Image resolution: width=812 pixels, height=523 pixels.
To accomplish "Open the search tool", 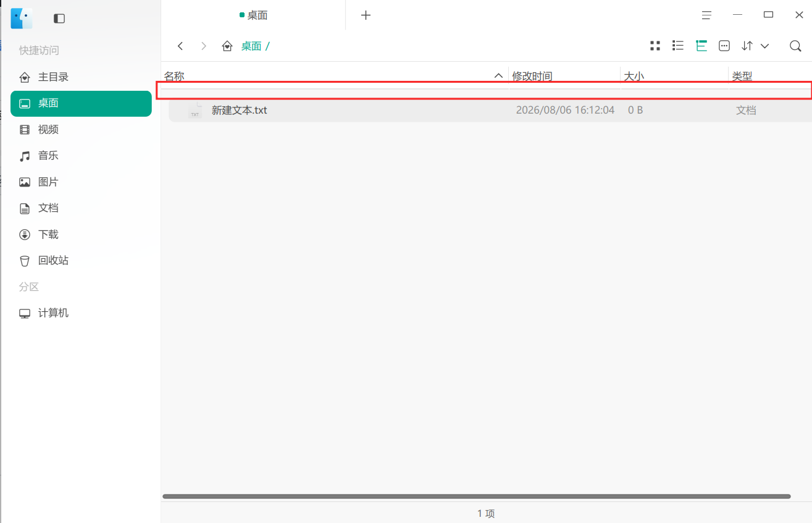I will tap(795, 46).
